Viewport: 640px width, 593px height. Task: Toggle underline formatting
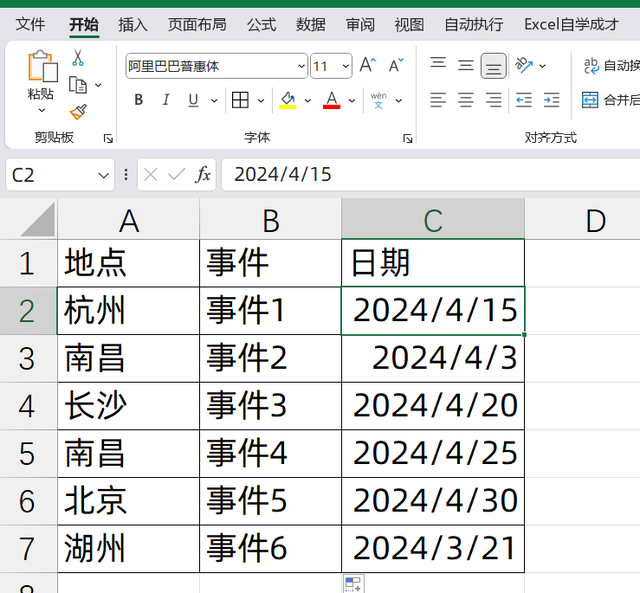[x=193, y=100]
